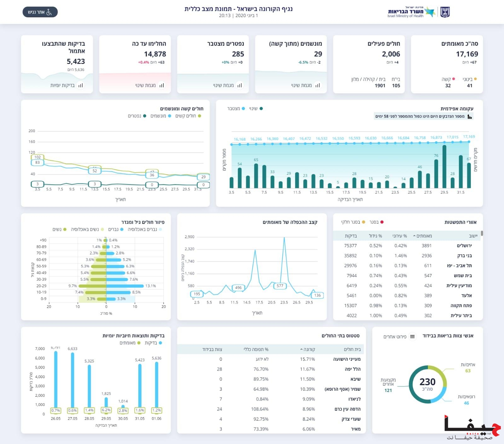Click bar chart icon in epidemic curve note
The image size is (504, 444).
[x=470, y=117]
